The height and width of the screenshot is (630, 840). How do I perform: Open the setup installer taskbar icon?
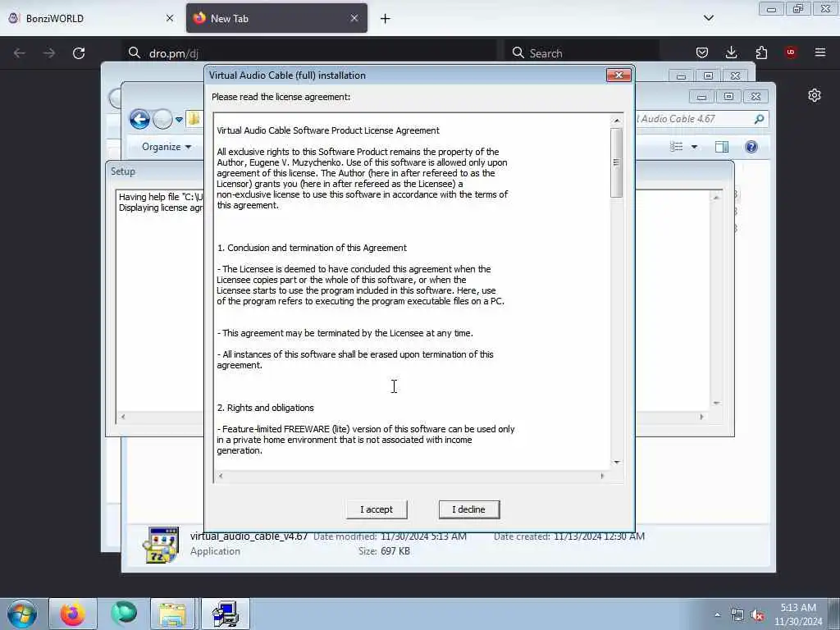coord(225,614)
